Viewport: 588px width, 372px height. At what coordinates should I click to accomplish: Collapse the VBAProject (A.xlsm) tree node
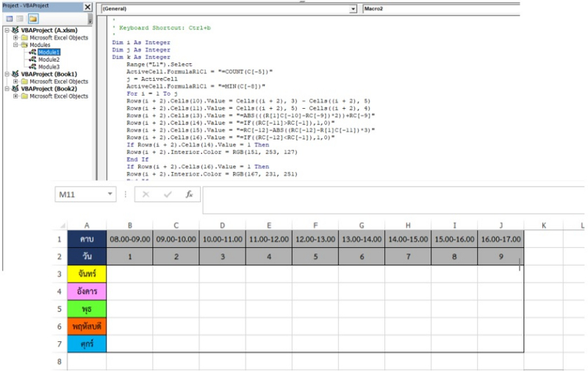pyautogui.click(x=7, y=30)
